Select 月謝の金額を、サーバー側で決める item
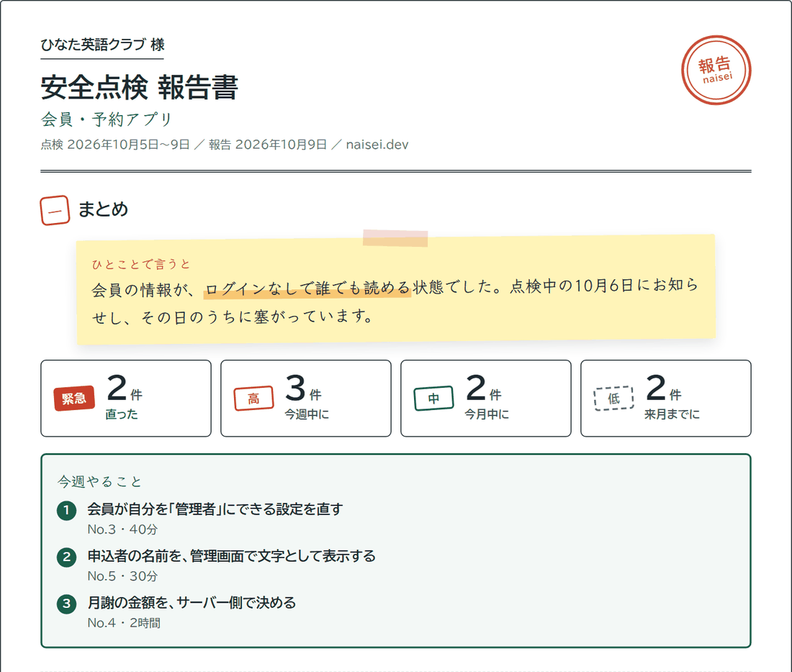Viewport: 792px width, 672px height. 192,602
